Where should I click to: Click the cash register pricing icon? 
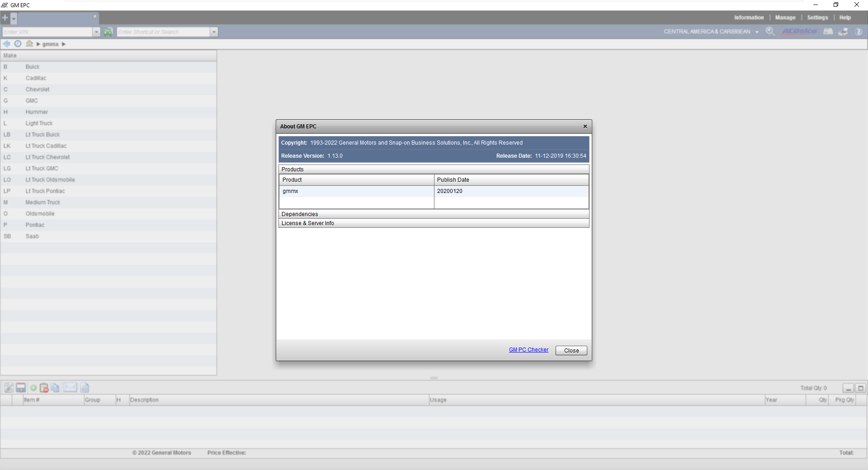pyautogui.click(x=828, y=31)
